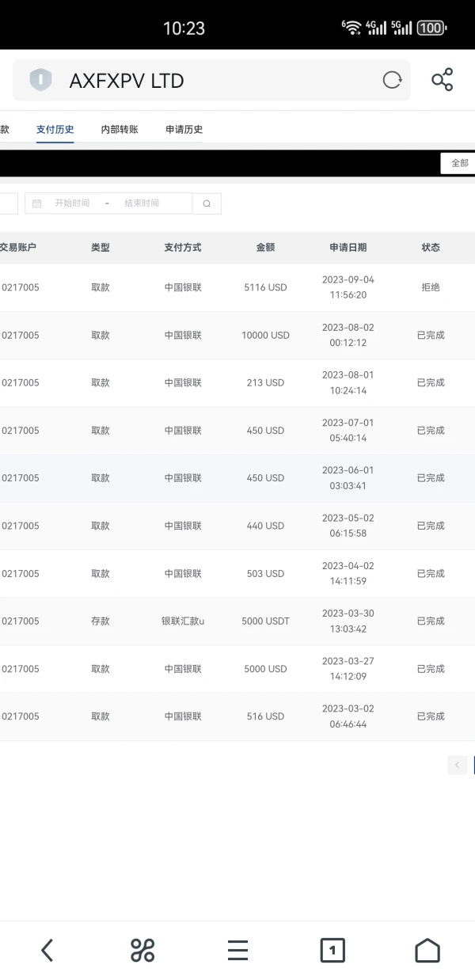The height and width of the screenshot is (980, 475).
Task: Click the 结束时间 end date field
Action: (x=142, y=203)
